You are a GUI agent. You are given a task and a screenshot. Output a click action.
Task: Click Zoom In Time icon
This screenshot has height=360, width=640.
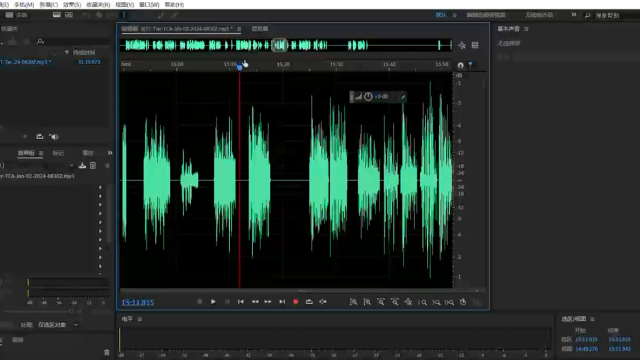(381, 302)
